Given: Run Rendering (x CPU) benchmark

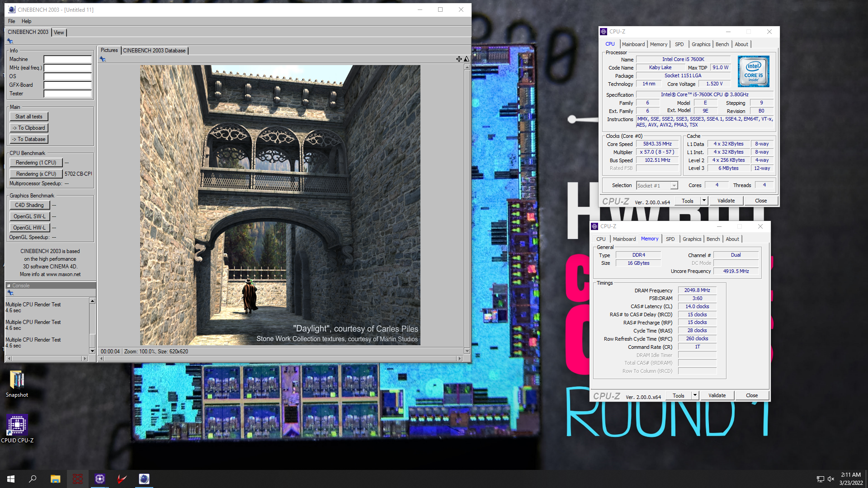Looking at the screenshot, I should click(36, 174).
